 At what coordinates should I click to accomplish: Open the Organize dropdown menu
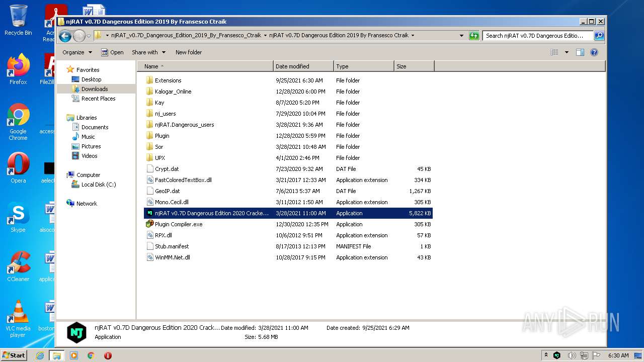(77, 52)
